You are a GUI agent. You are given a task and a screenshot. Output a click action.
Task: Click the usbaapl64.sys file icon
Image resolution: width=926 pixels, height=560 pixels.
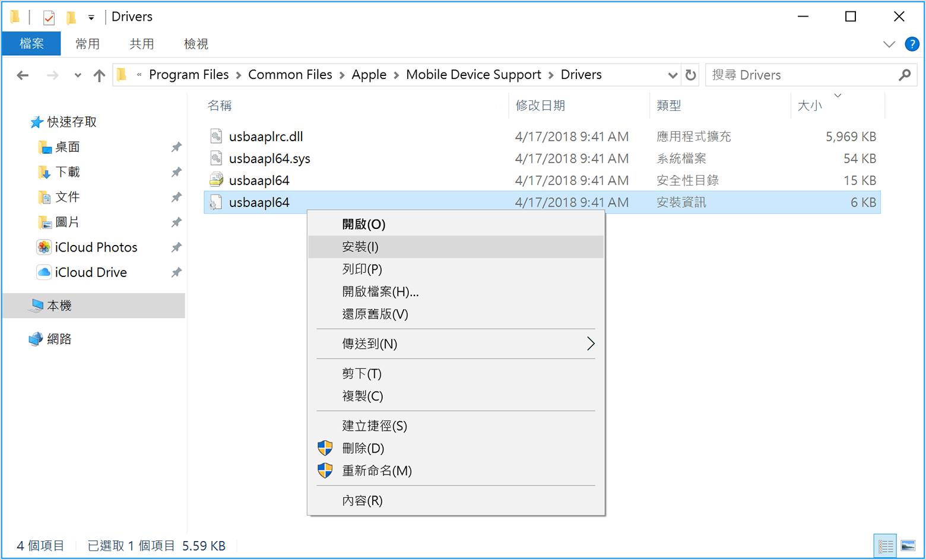(216, 158)
